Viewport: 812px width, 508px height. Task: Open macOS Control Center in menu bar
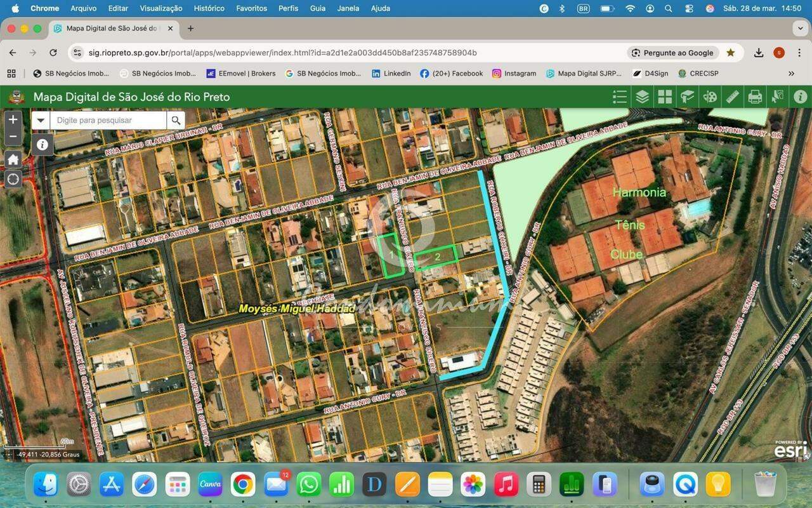[689, 8]
